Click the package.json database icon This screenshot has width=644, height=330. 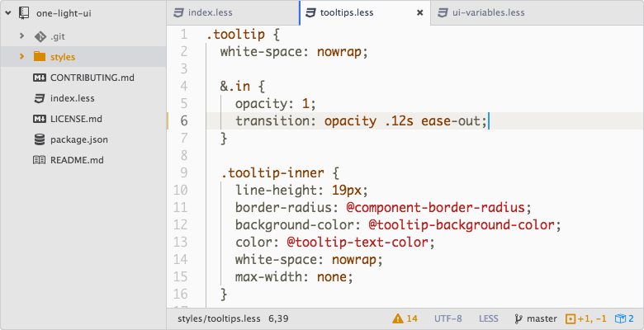[x=39, y=139]
